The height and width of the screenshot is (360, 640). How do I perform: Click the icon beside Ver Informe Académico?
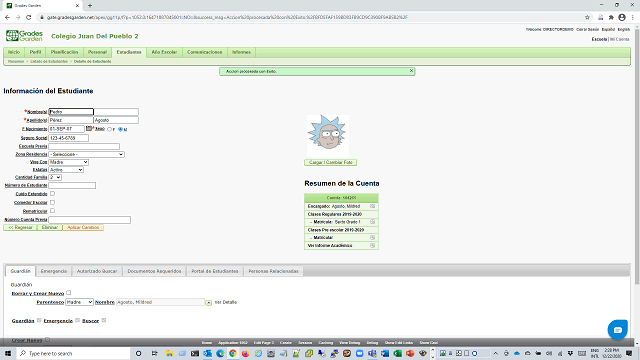372,245
